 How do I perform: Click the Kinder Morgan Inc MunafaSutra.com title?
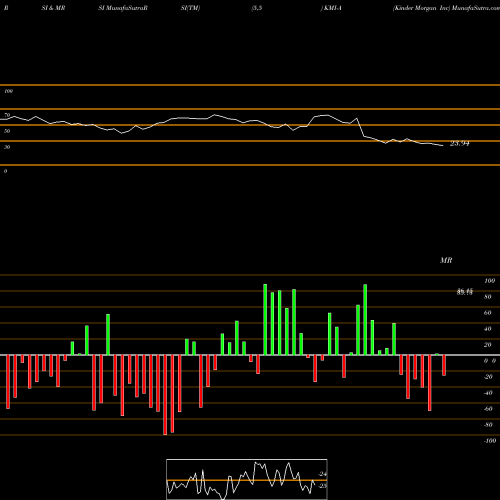click(446, 8)
